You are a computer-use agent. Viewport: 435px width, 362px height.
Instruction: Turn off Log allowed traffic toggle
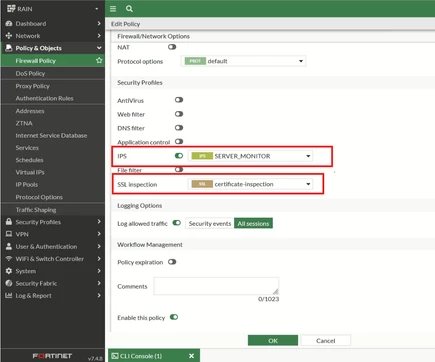point(177,223)
